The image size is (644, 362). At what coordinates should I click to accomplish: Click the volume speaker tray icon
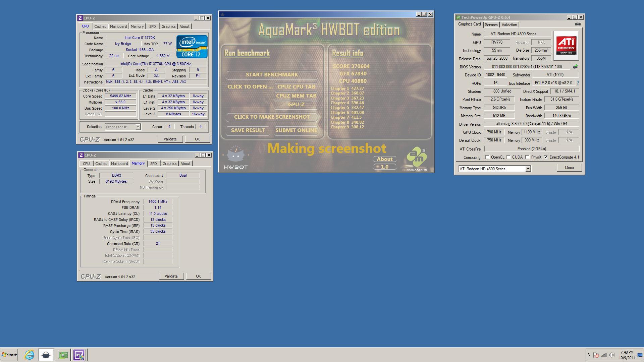tap(612, 355)
